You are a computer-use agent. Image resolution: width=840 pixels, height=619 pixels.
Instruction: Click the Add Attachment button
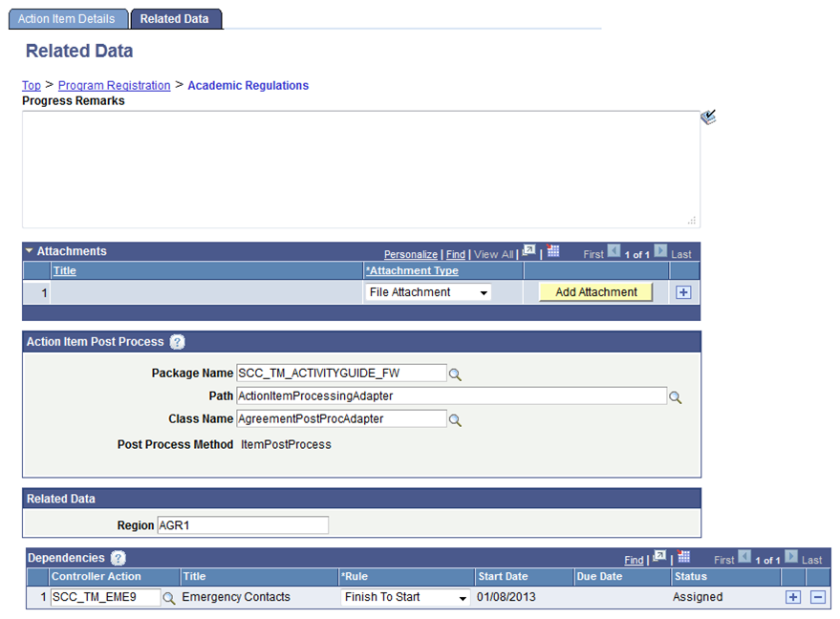(x=595, y=291)
